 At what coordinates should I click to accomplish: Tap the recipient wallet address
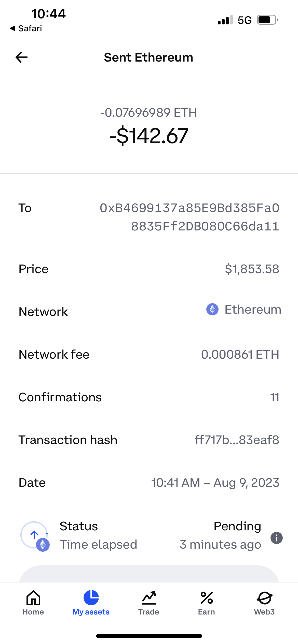(x=189, y=217)
